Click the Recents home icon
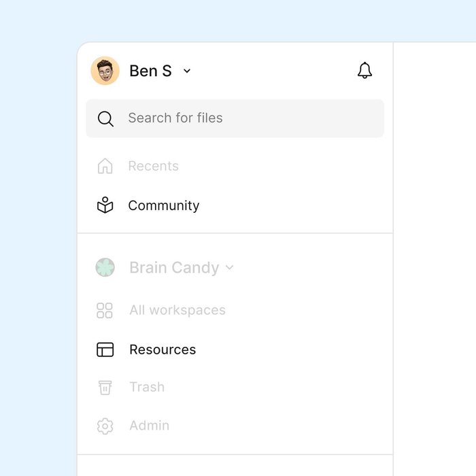Image resolution: width=476 pixels, height=476 pixels. 105,166
